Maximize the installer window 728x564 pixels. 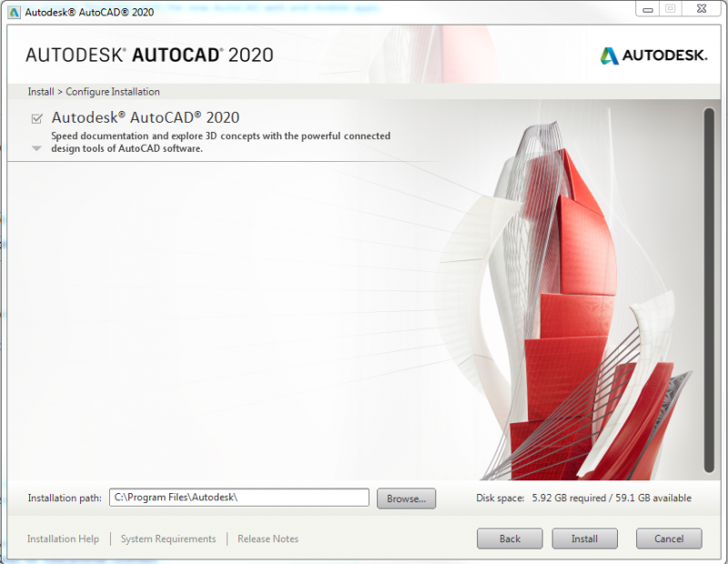(x=672, y=8)
